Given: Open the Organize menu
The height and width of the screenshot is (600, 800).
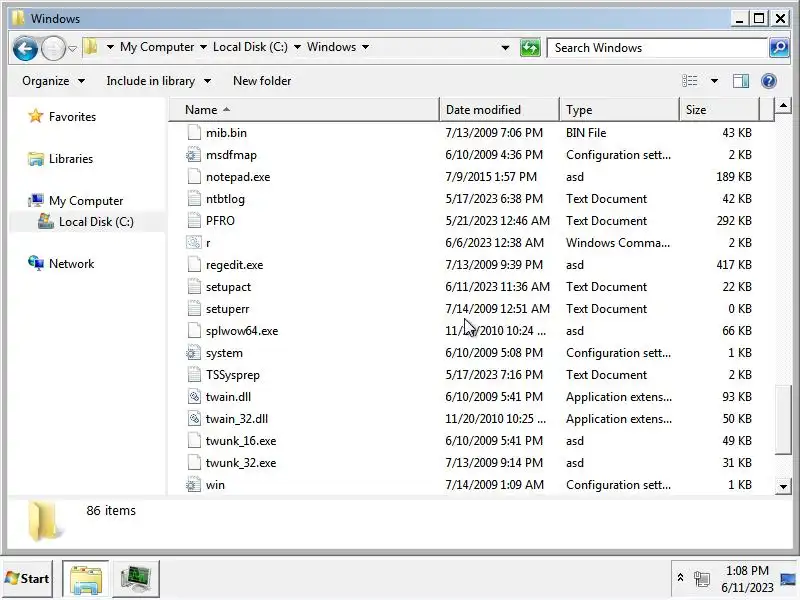Looking at the screenshot, I should coord(53,81).
